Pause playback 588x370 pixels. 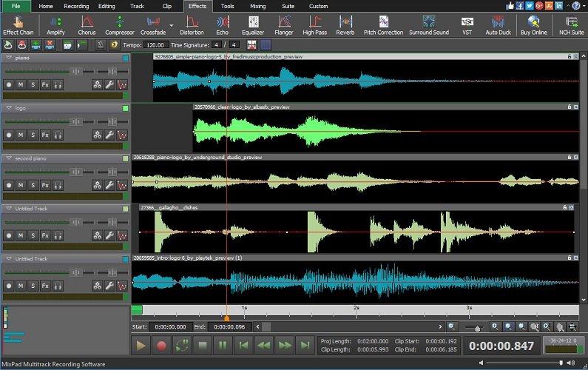coord(223,346)
